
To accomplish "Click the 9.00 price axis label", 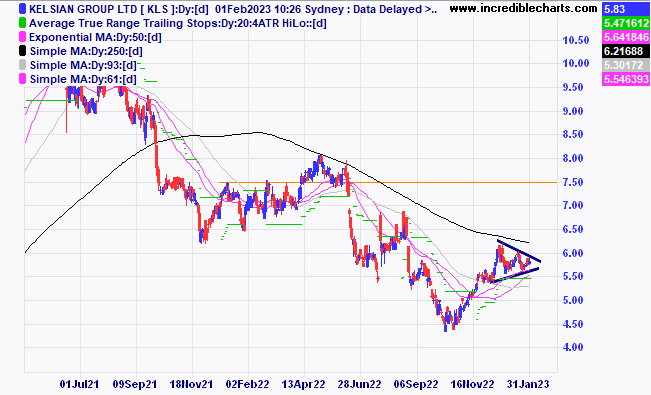I will pos(573,111).
